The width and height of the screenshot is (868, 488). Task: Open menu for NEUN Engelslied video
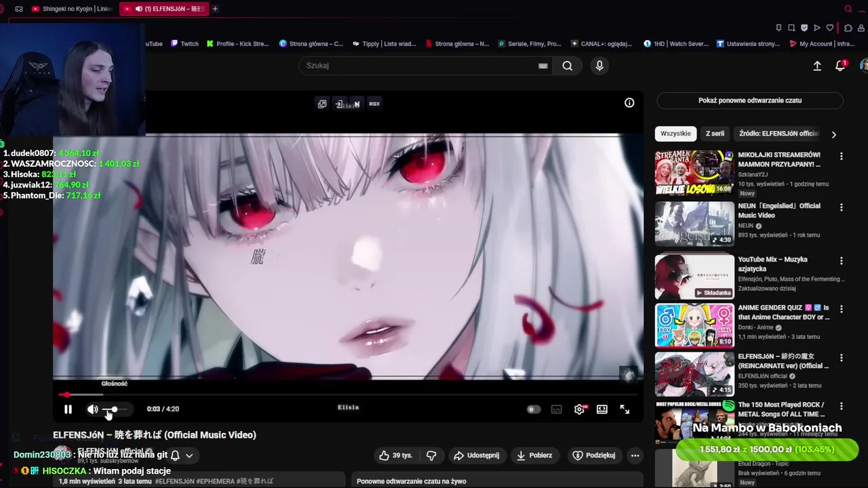point(842,207)
